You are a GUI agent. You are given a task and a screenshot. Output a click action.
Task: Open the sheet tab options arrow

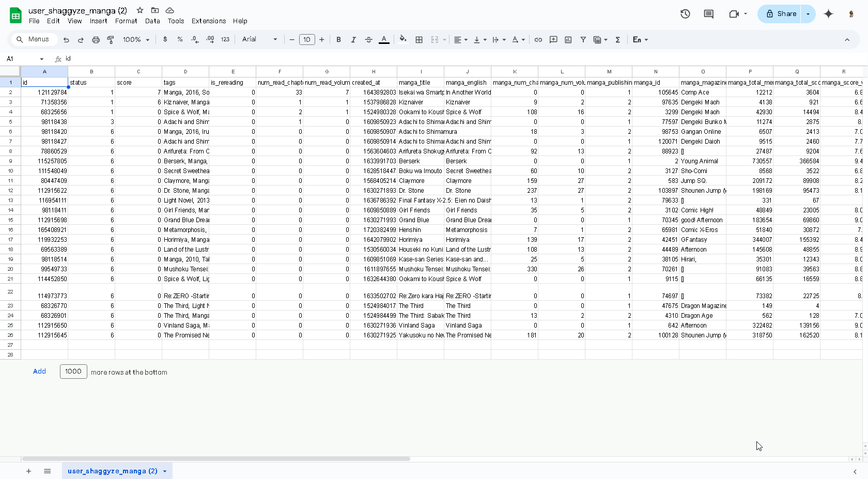tap(165, 471)
